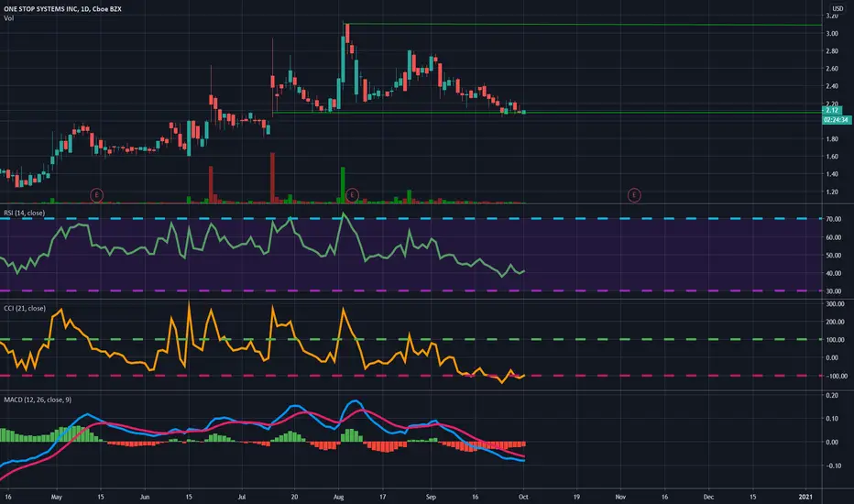Click the 1.80 price axis label
This screenshot has height=504, width=854.
[832, 139]
